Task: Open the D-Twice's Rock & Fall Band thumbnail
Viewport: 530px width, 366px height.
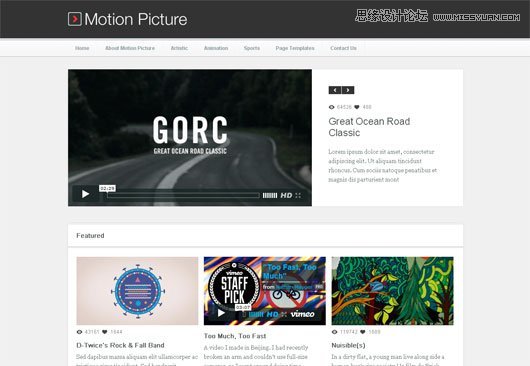Action: tap(137, 291)
